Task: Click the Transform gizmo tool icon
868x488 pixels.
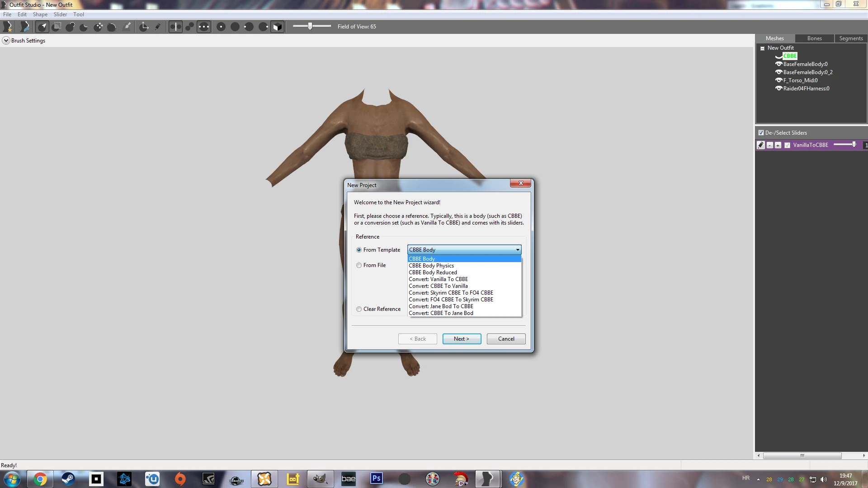Action: click(x=144, y=26)
